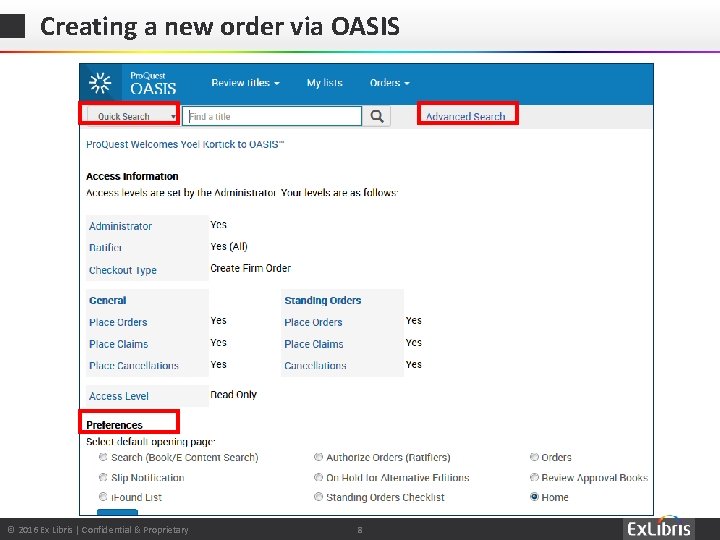The width and height of the screenshot is (720, 540).
Task: Open the Review titles dropdown menu
Action: [245, 83]
